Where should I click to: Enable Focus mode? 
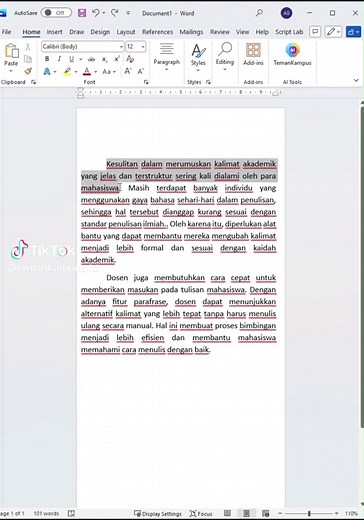pos(200,513)
